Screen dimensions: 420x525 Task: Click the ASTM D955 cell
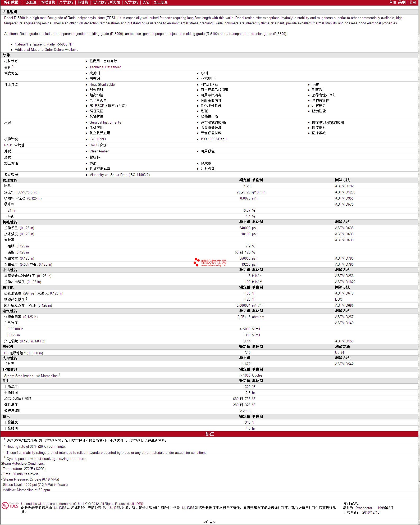click(344, 198)
